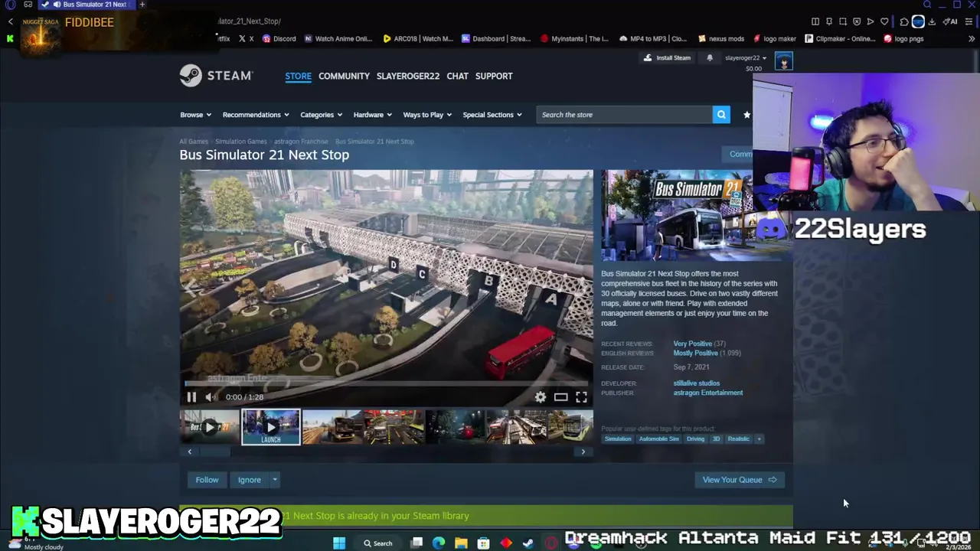
Task: Click the Realistic tag
Action: [x=739, y=439]
